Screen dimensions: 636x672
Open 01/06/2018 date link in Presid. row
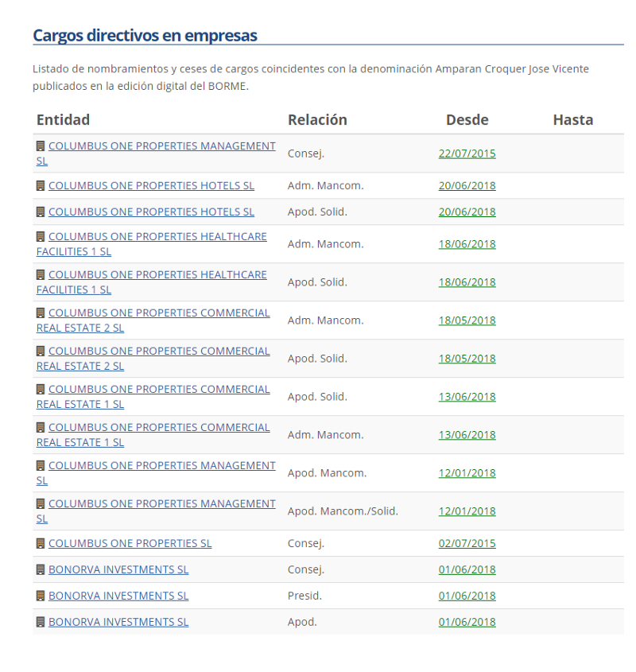(467, 596)
